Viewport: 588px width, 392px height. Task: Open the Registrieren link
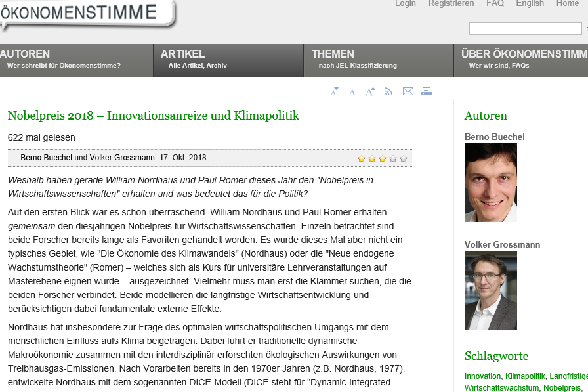(451, 3)
